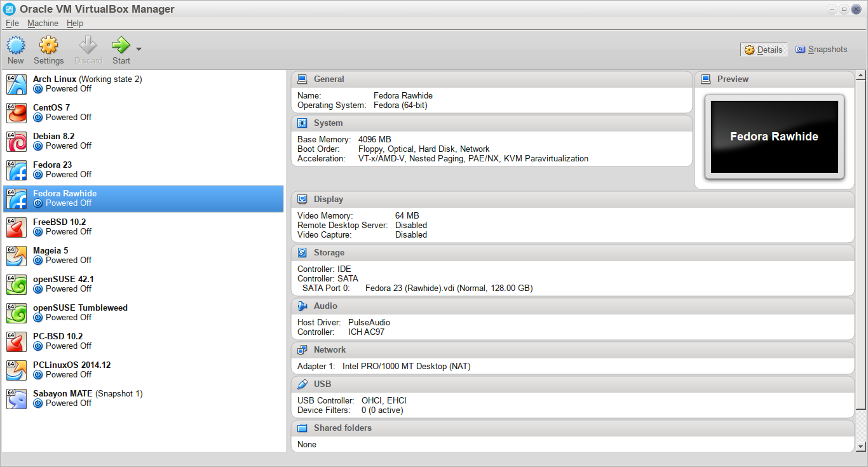Image resolution: width=868 pixels, height=467 pixels.
Task: Select the Mageia 5 VM name text
Action: point(51,250)
